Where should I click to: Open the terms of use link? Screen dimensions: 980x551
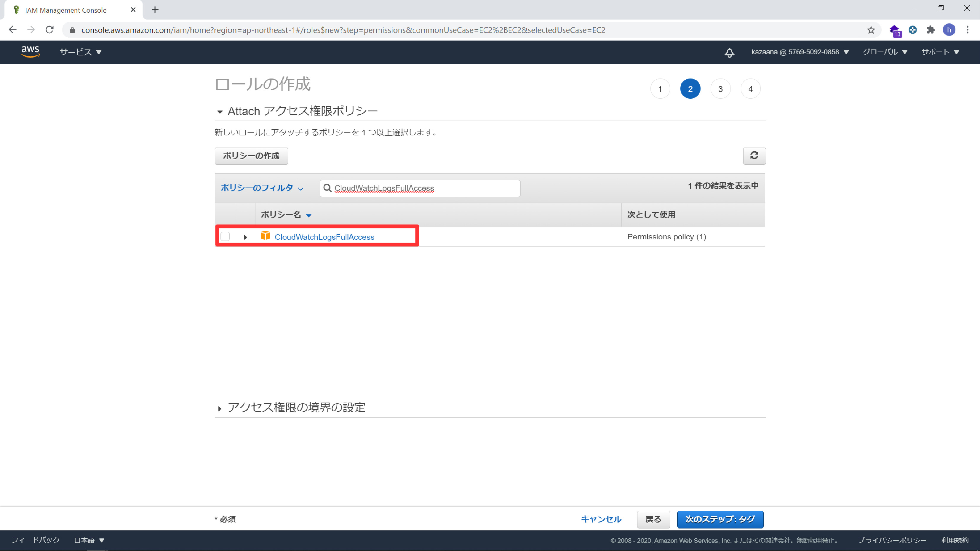(x=955, y=540)
